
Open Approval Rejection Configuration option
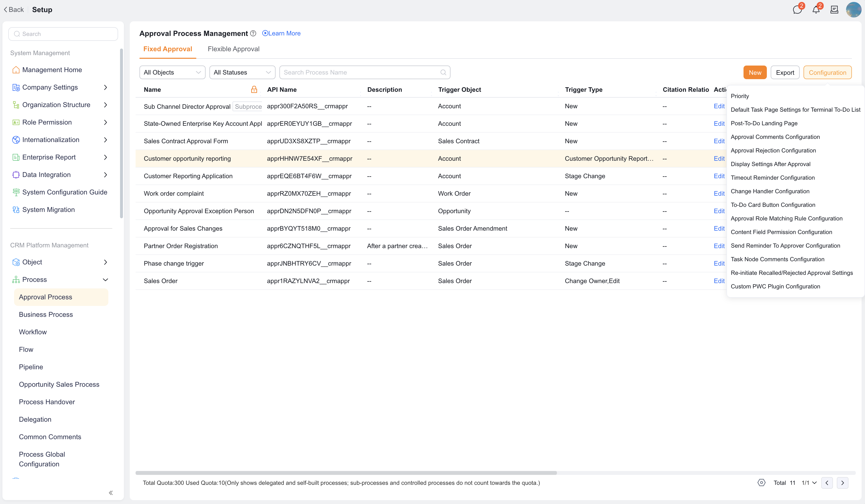pyautogui.click(x=773, y=151)
